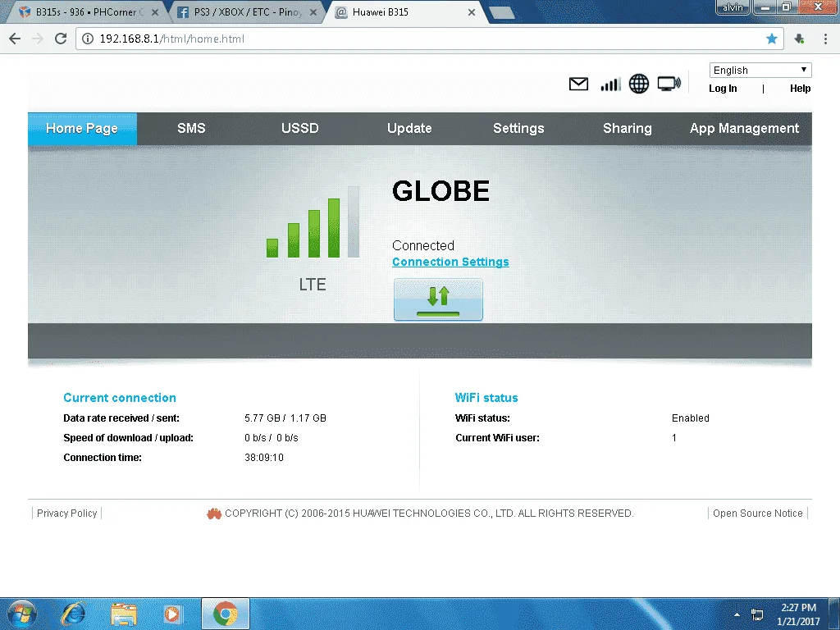The image size is (840, 630).
Task: Open Connection Settings link
Action: [450, 262]
